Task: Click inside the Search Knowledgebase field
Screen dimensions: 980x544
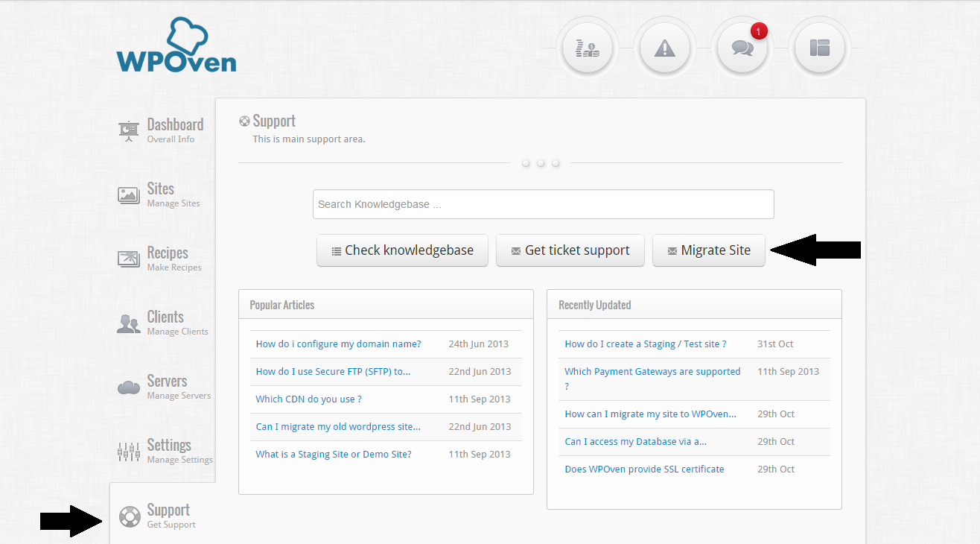Action: pyautogui.click(x=543, y=203)
